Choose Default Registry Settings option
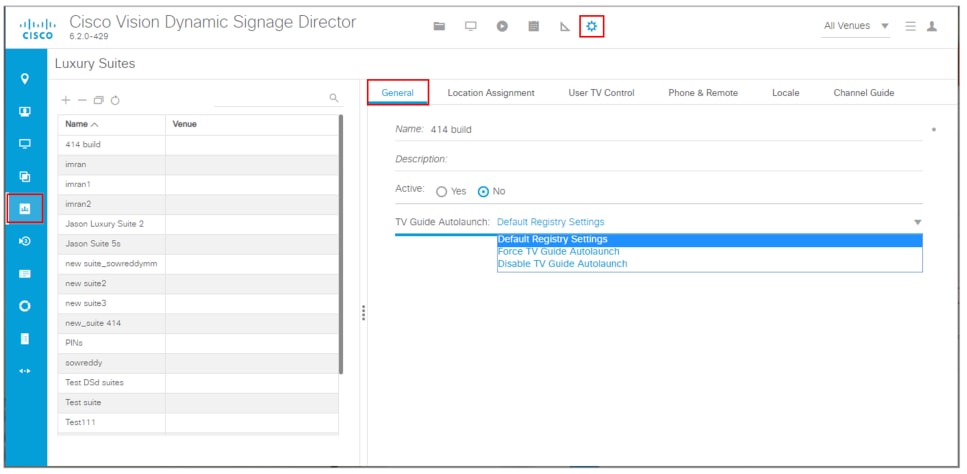This screenshot has width=967, height=474. pyautogui.click(x=710, y=240)
